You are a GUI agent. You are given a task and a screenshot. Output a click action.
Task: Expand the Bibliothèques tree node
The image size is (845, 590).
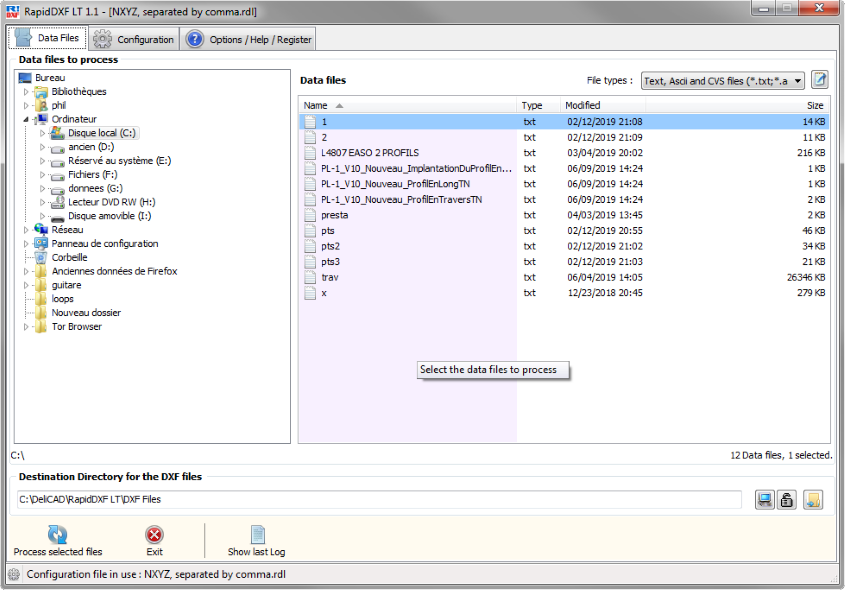tap(26, 92)
